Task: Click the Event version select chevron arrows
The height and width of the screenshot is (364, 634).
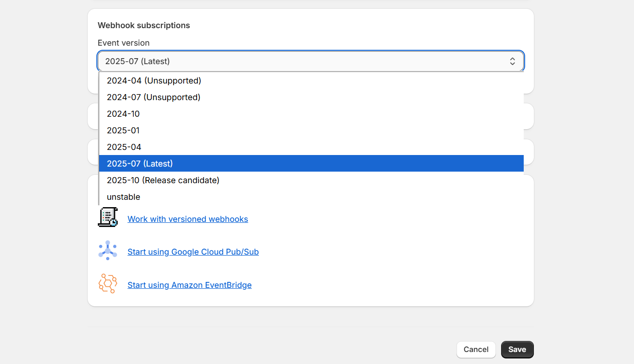Action: 512,61
